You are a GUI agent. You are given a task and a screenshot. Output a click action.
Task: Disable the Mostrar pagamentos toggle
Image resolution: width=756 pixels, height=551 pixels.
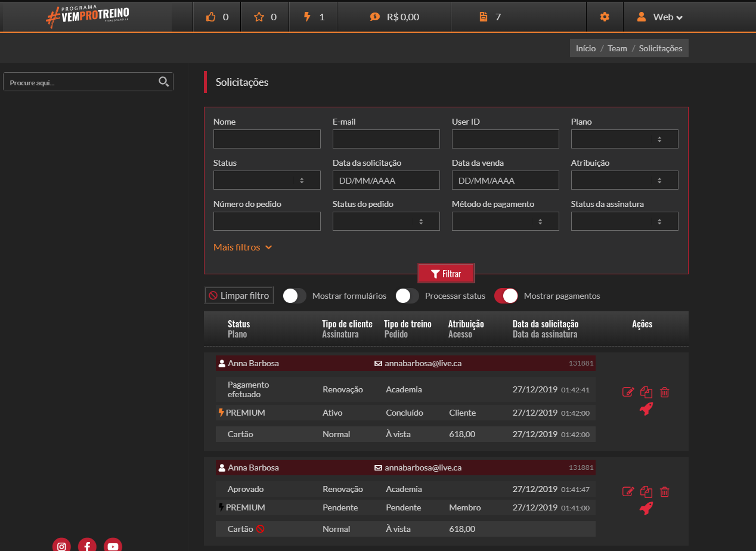point(506,296)
